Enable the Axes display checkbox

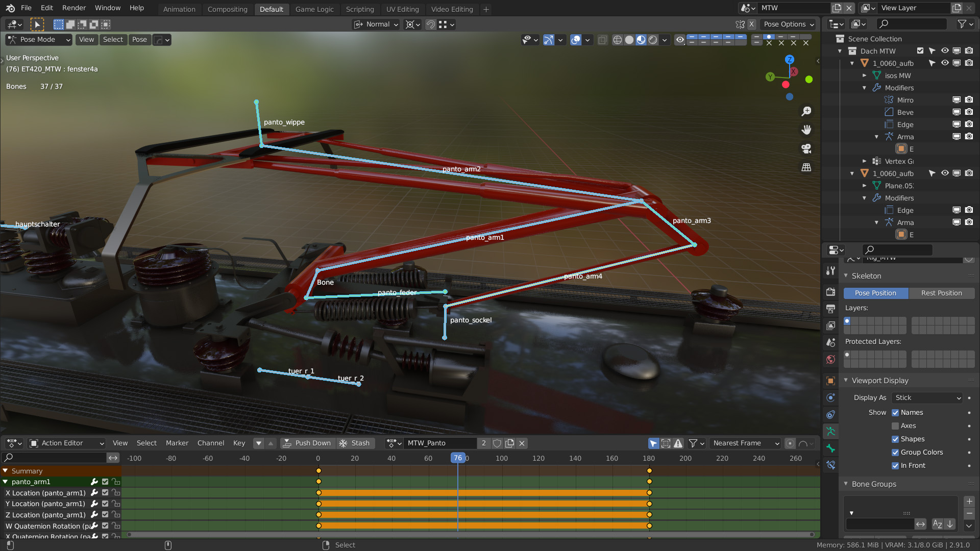pos(895,426)
